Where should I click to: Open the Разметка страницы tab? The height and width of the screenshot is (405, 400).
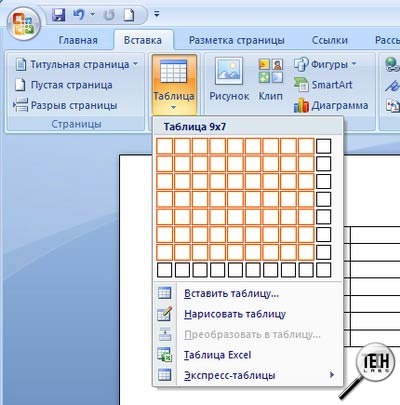click(x=237, y=40)
